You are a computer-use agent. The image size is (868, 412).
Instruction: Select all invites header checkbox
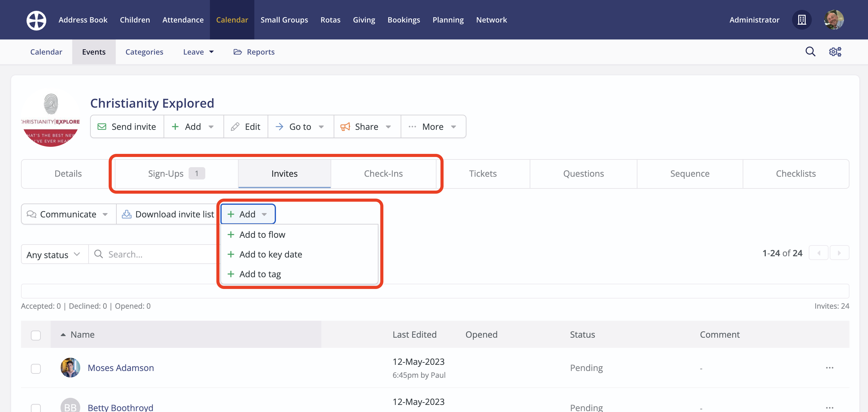36,335
